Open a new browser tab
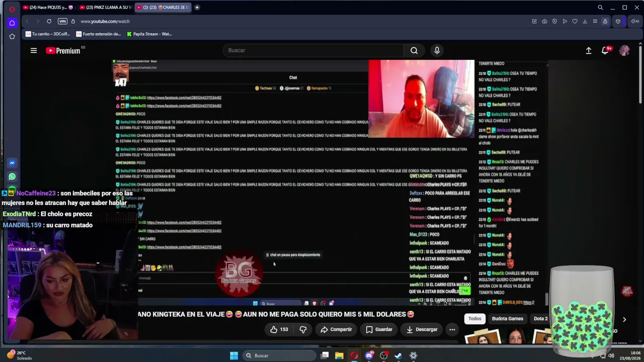The image size is (644, 362). click(x=197, y=8)
